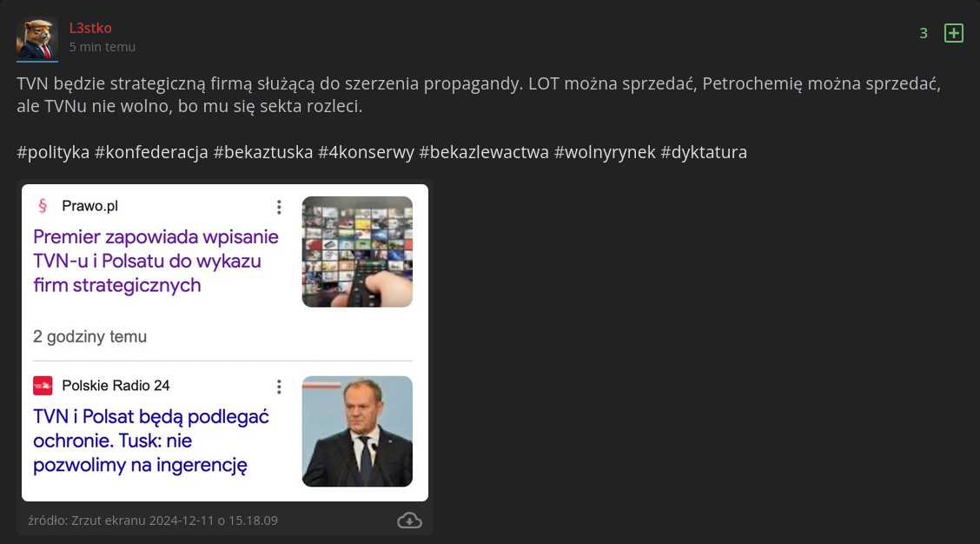Open three-dot menu for Prawo.pl article
Screen dimensions: 980x544
(x=279, y=207)
